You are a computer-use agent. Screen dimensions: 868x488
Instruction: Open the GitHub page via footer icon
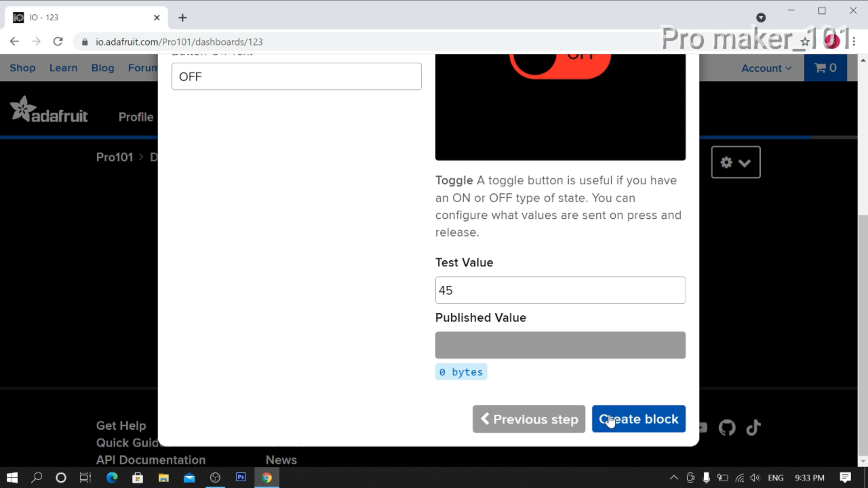point(727,427)
